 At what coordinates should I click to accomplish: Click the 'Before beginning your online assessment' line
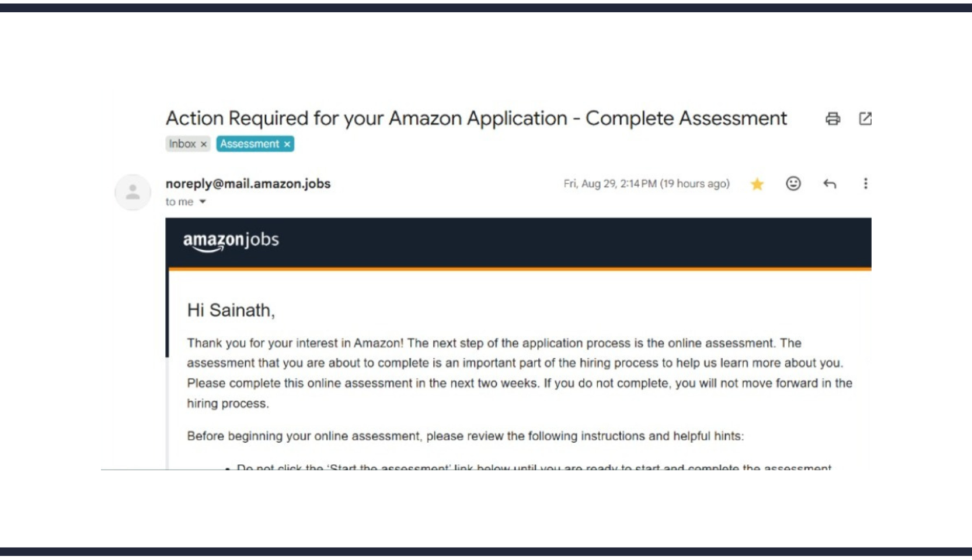465,436
